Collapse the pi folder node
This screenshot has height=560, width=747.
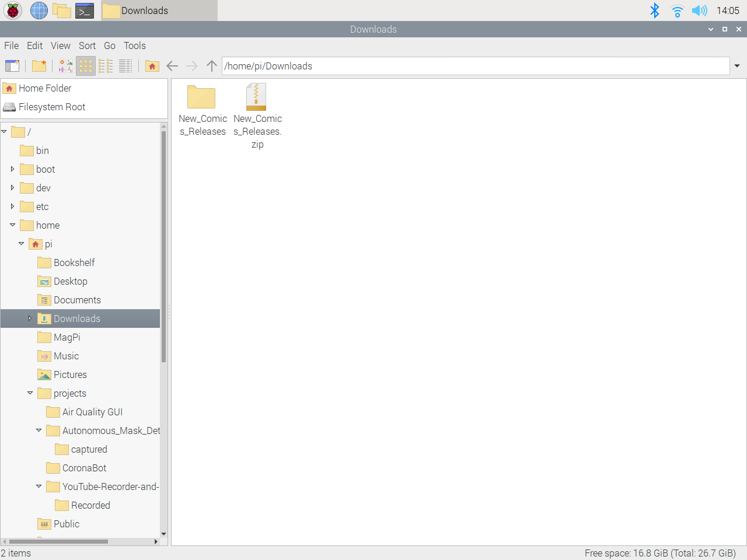coord(21,244)
